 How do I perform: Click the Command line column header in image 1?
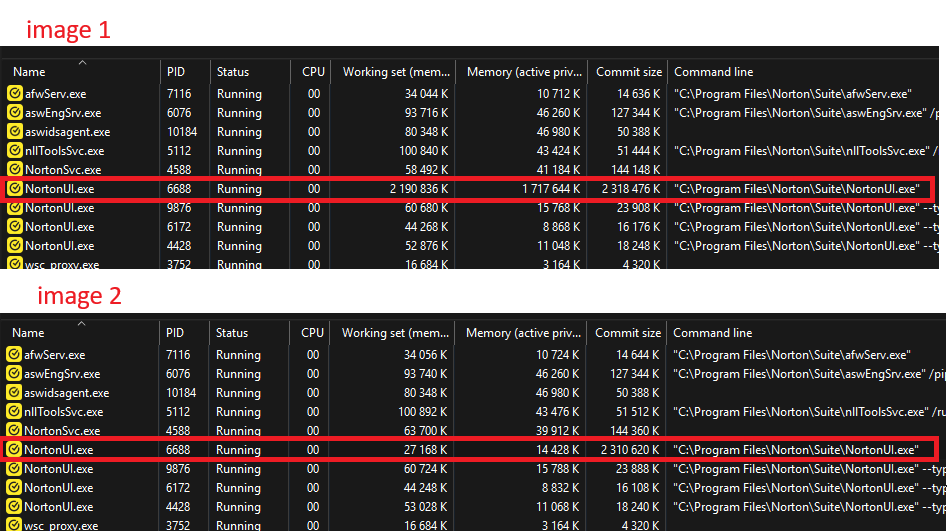[x=713, y=72]
